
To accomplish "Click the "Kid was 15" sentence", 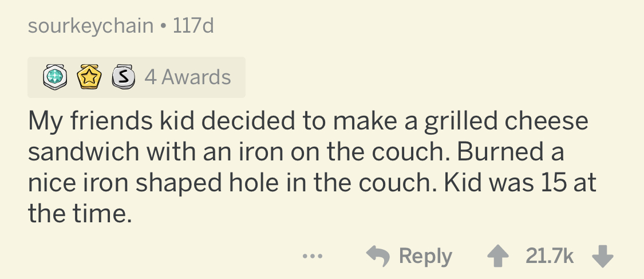I will (491, 183).
